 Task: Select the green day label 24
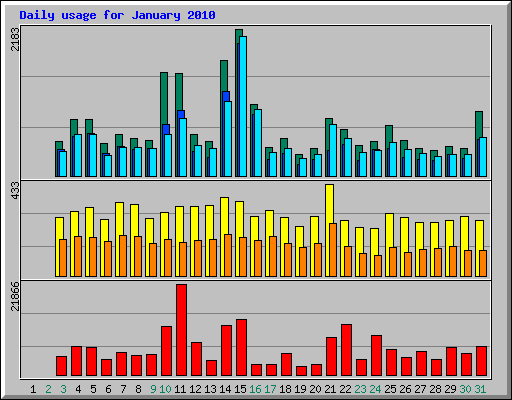click(x=375, y=389)
